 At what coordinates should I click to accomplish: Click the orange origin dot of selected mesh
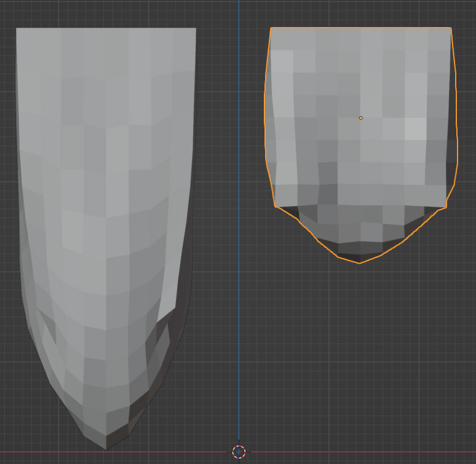[x=360, y=118]
